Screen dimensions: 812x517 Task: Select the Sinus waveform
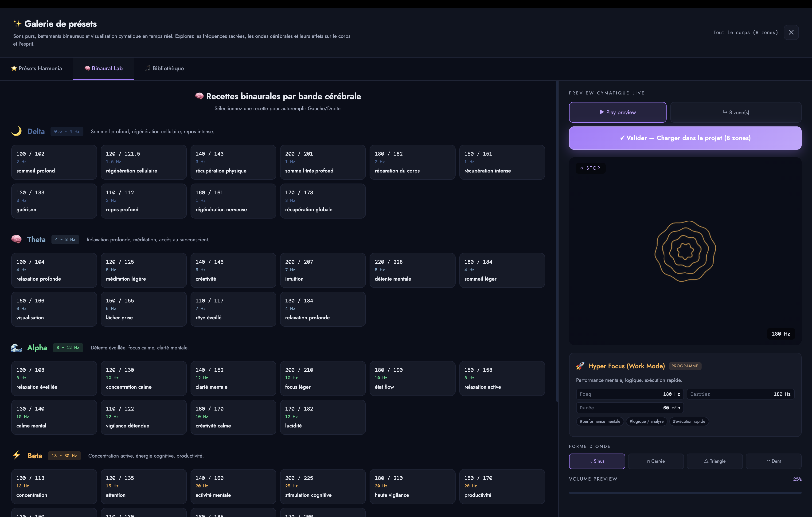pyautogui.click(x=597, y=461)
